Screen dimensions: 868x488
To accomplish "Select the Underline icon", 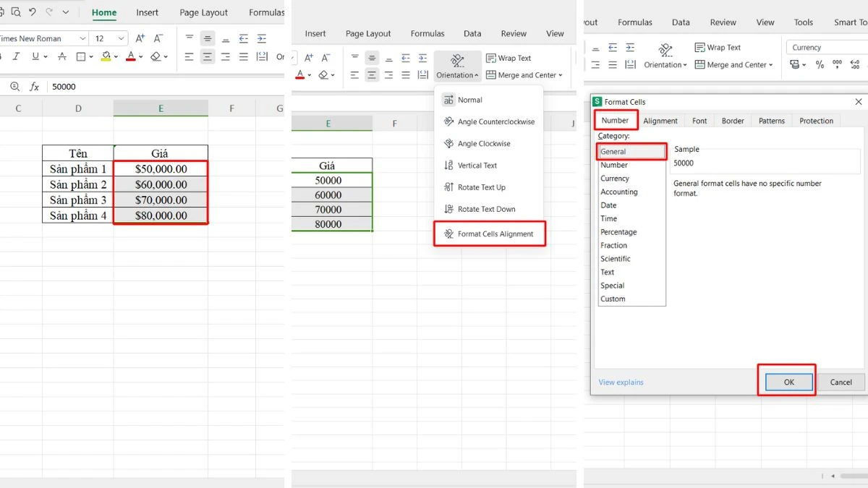I will [x=35, y=56].
